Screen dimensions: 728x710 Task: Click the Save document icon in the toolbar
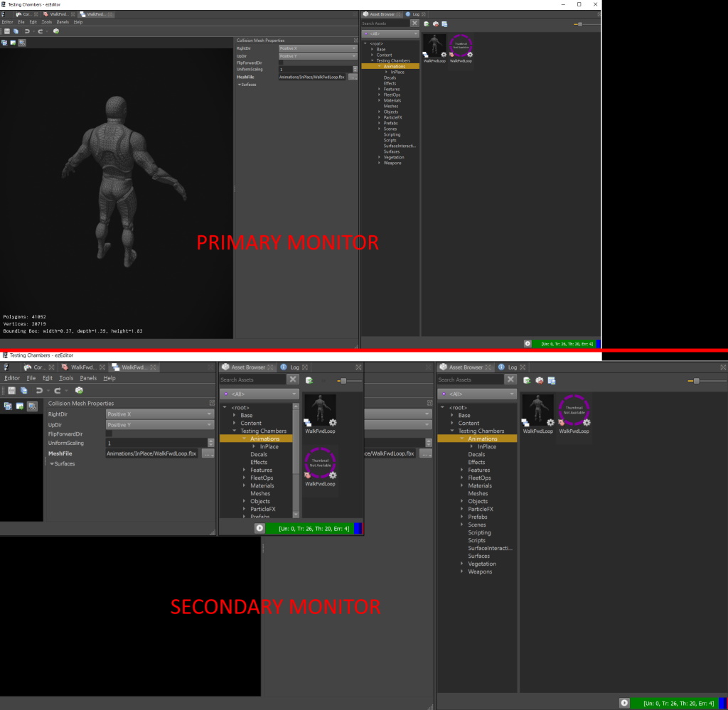click(x=7, y=31)
